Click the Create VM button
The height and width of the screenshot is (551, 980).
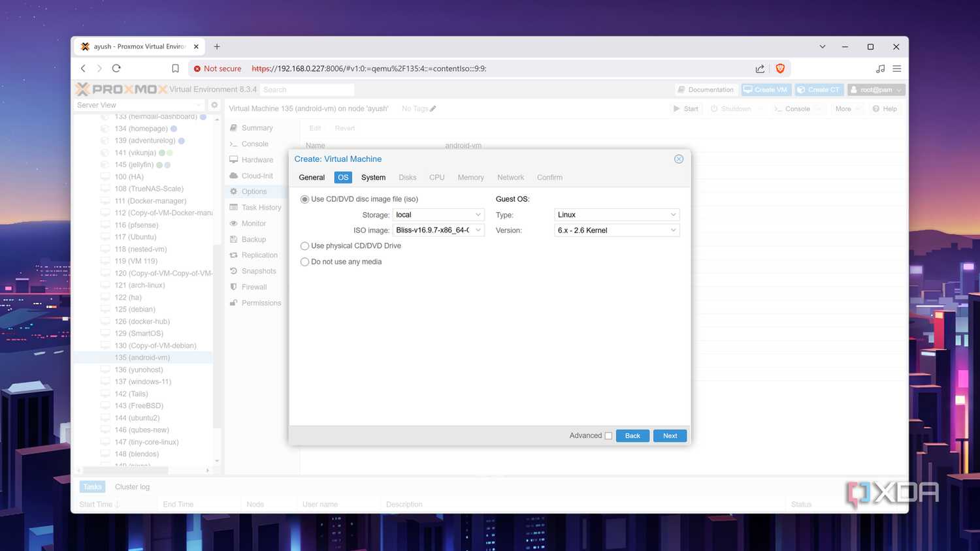click(x=766, y=89)
